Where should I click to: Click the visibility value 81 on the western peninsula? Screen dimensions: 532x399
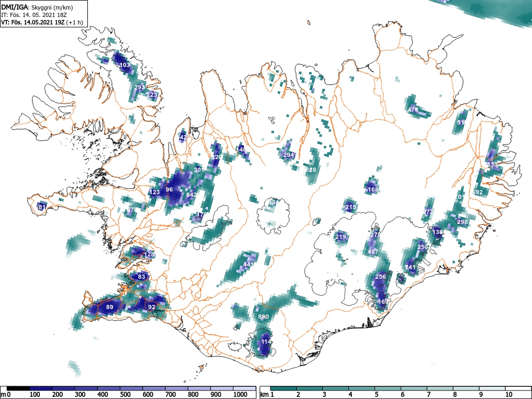tap(42, 207)
